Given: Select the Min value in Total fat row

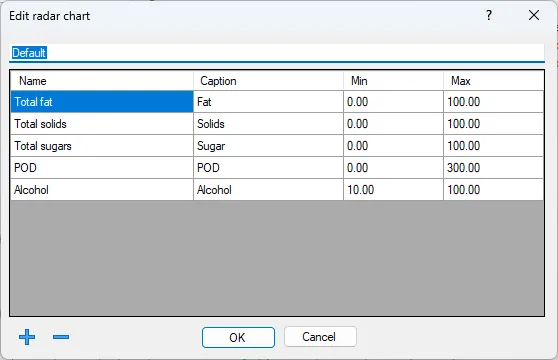Looking at the screenshot, I should (x=394, y=102).
